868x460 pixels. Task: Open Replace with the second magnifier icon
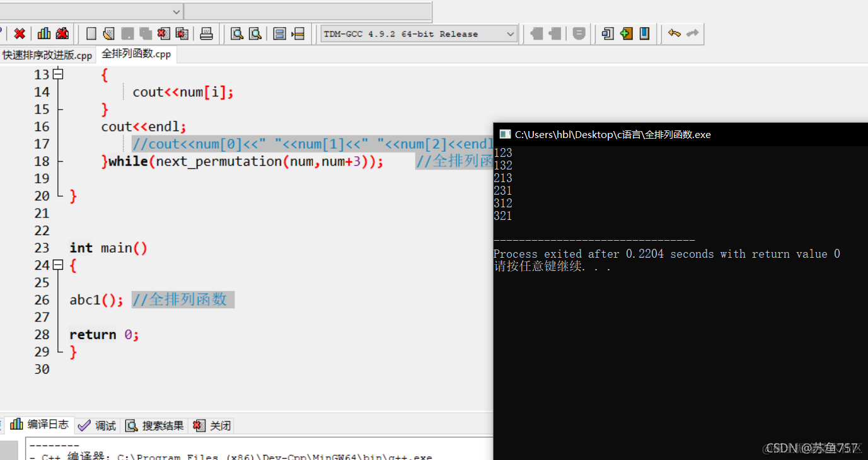255,33
